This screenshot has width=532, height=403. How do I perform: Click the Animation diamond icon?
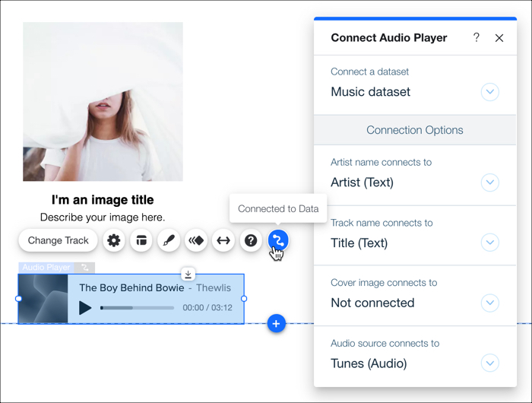point(196,240)
